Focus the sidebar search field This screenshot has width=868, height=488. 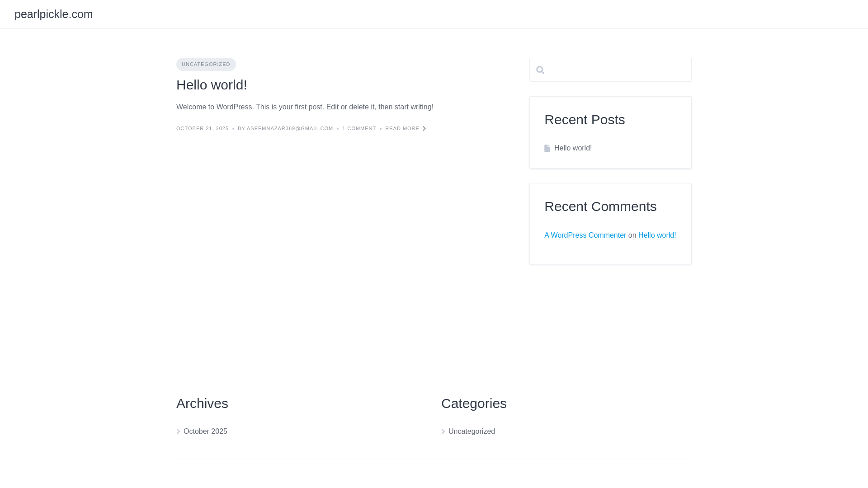[x=617, y=70]
